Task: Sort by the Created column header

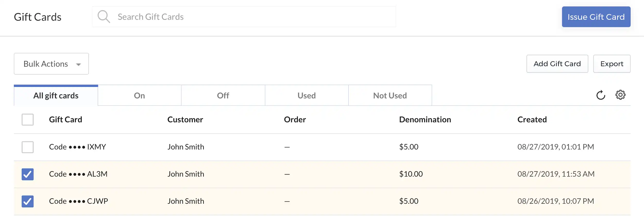Action: pos(532,120)
